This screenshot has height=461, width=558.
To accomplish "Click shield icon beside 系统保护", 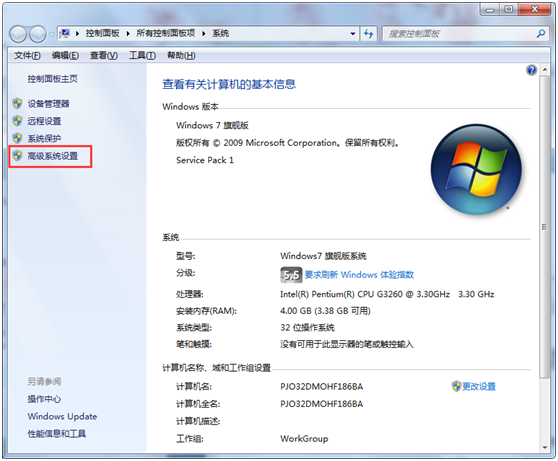I will click(17, 138).
